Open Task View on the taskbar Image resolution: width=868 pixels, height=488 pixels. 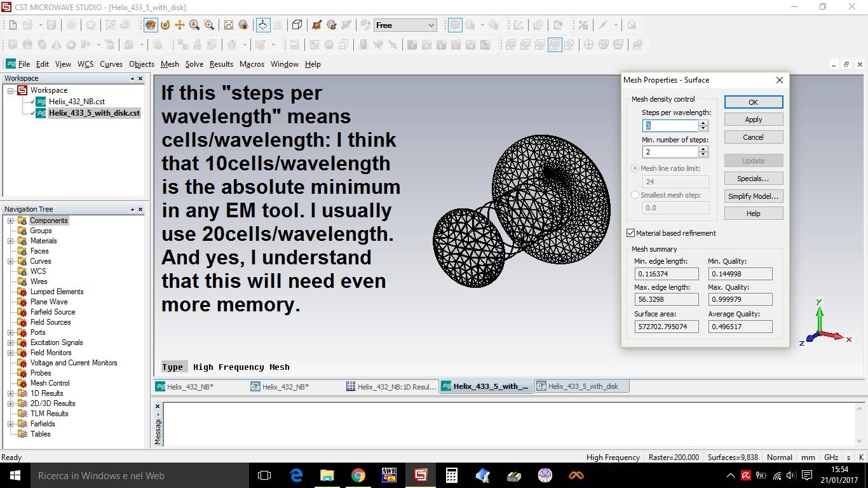click(x=264, y=475)
